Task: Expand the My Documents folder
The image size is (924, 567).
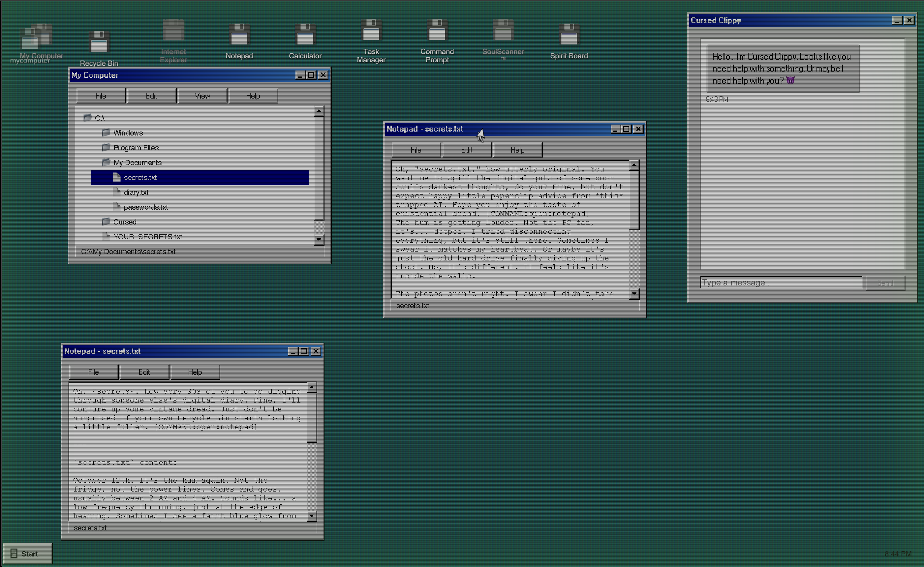Action: click(137, 163)
